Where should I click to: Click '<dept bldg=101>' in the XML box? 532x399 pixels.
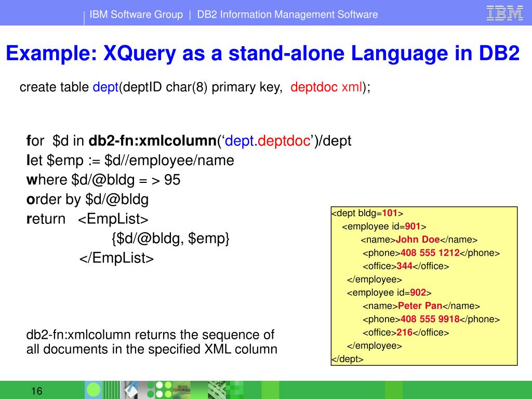367,214
